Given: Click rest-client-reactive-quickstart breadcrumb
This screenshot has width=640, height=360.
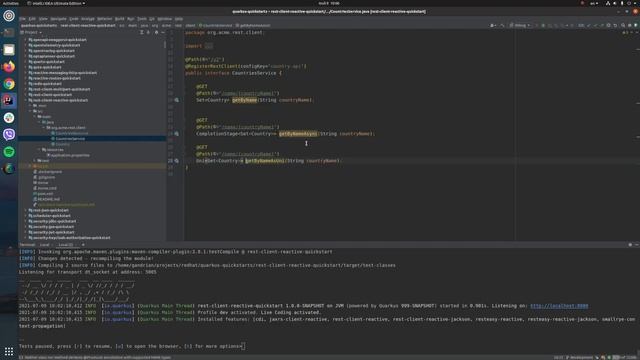Looking at the screenshot, I should (88, 25).
